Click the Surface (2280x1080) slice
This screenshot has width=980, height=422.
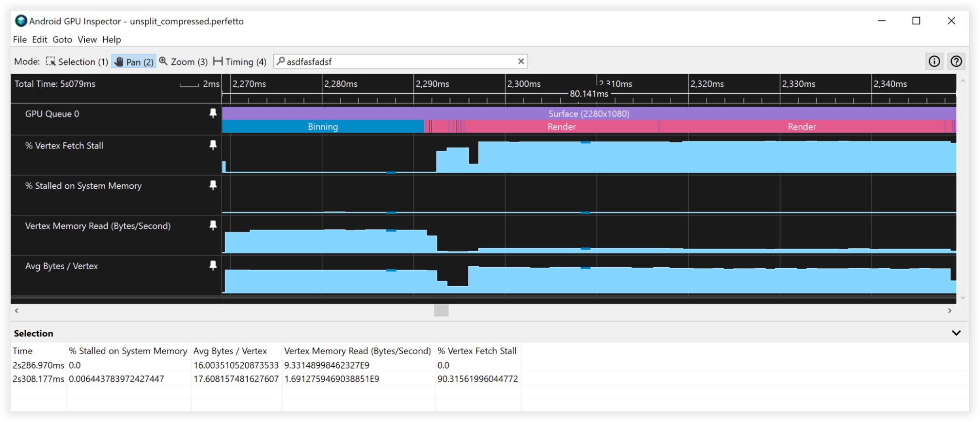click(588, 114)
